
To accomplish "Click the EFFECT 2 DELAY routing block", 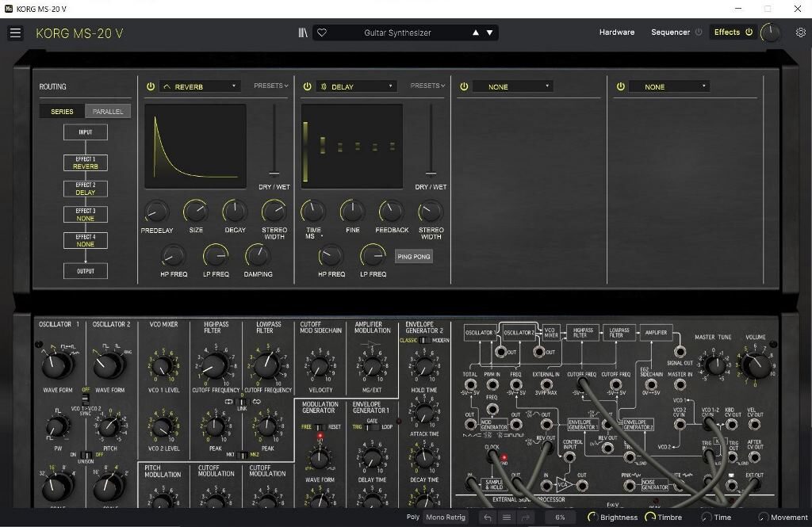I will click(x=86, y=189).
